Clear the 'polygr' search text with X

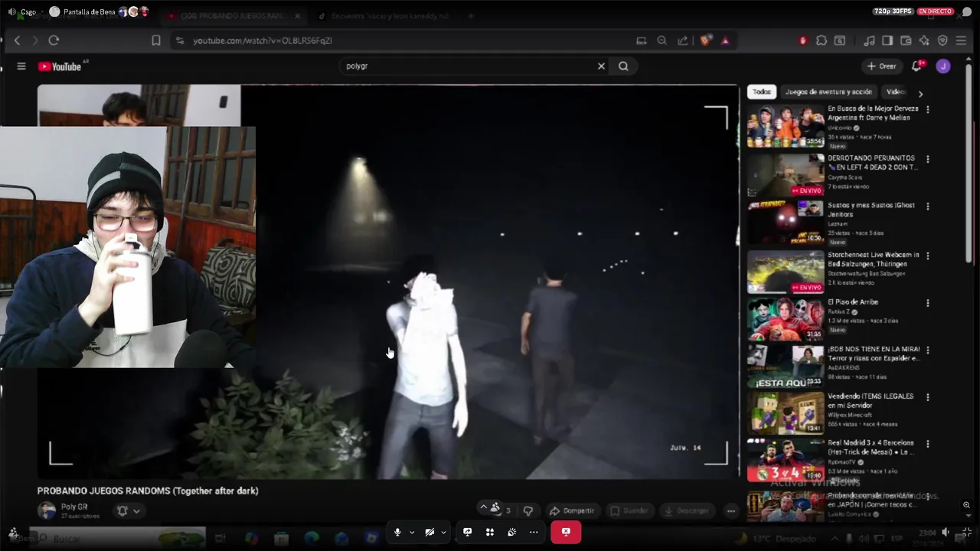[x=601, y=66]
